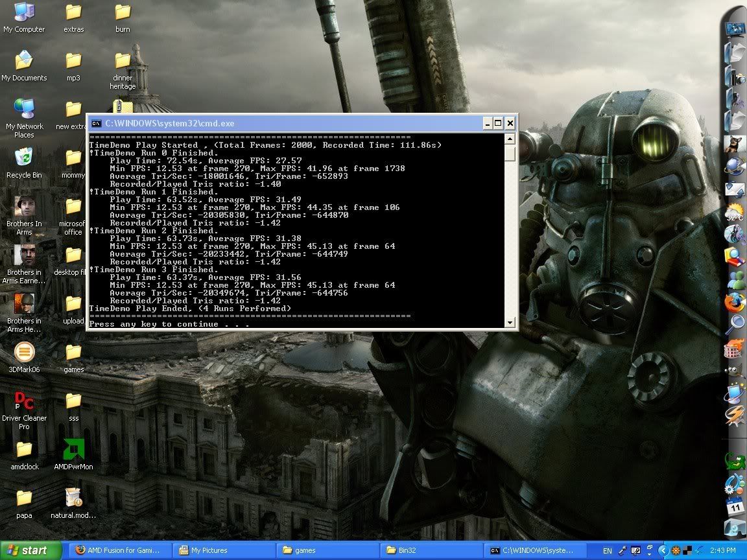Open the EN language bar selector
Viewport: 747px width, 560px height.
(x=607, y=550)
